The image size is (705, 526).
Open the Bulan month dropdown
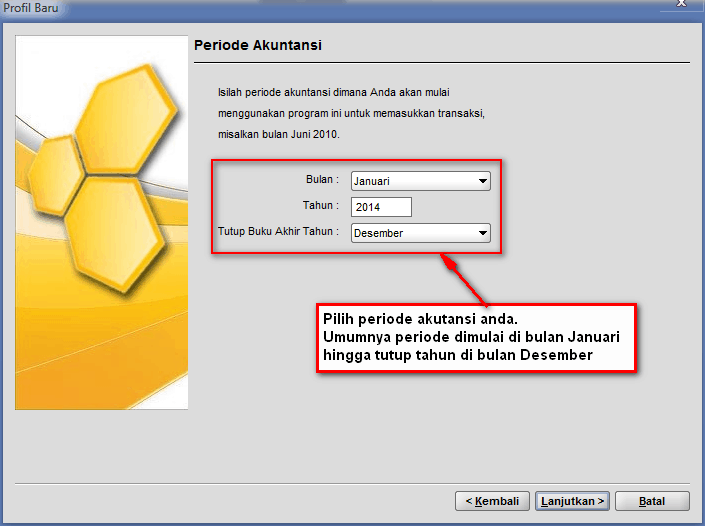point(420,181)
